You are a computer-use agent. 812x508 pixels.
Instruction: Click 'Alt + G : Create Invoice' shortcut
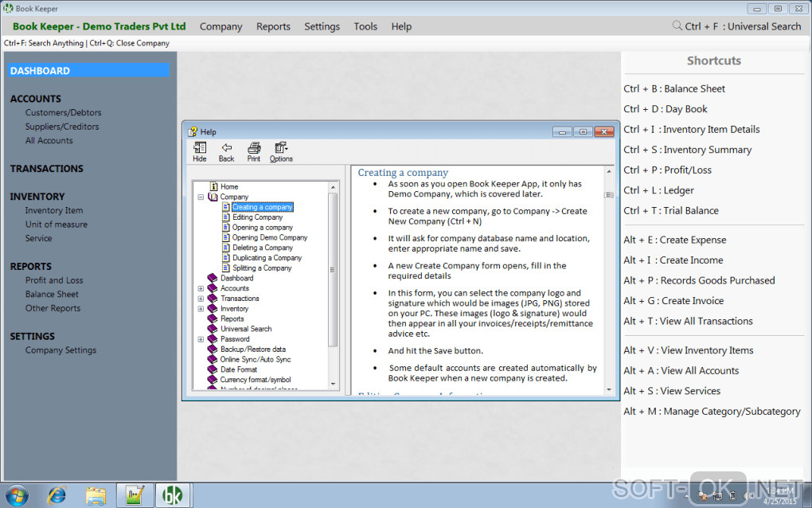pos(673,300)
